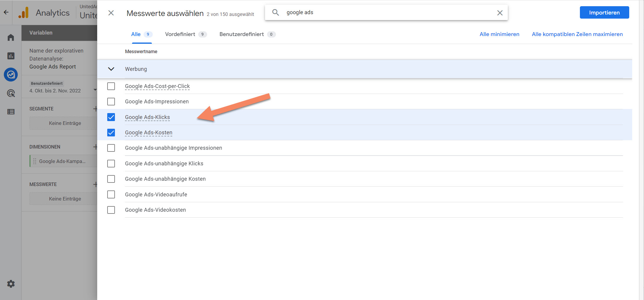
Task: Close the Messwerte auswählen dialog
Action: (x=111, y=13)
